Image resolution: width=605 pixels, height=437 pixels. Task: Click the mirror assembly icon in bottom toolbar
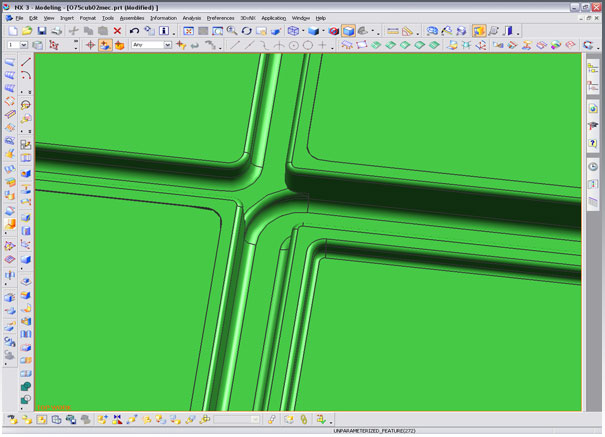pos(117,419)
